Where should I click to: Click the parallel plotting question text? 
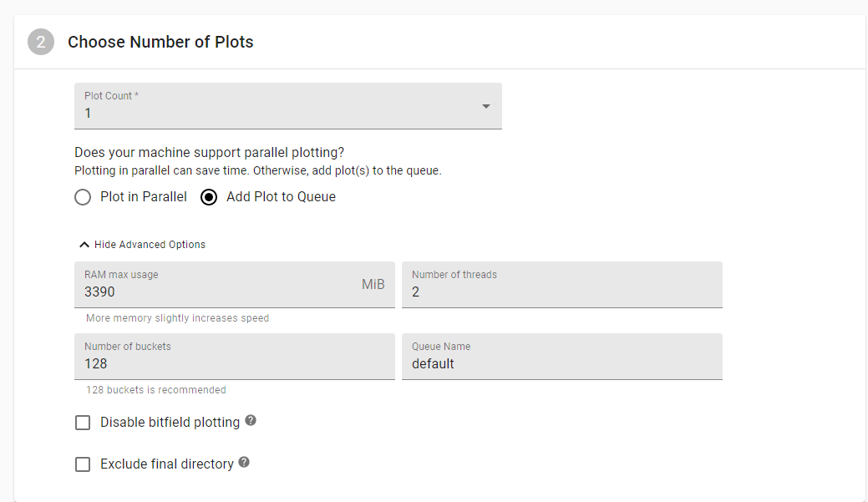click(x=209, y=152)
